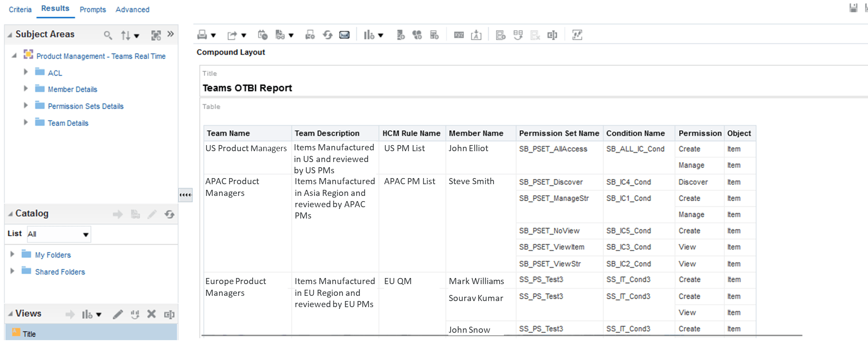The width and height of the screenshot is (868, 341).
Task: Expand the Team Details folder
Action: (x=26, y=122)
